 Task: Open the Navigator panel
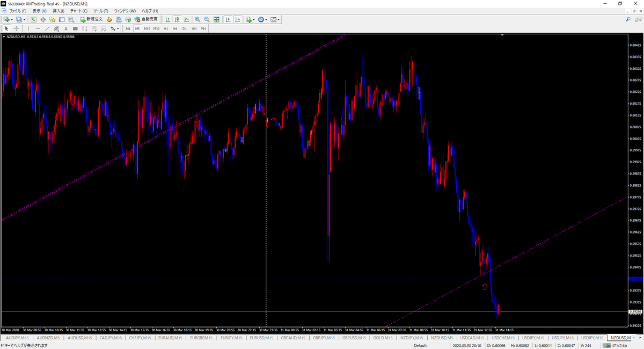[x=52, y=19]
